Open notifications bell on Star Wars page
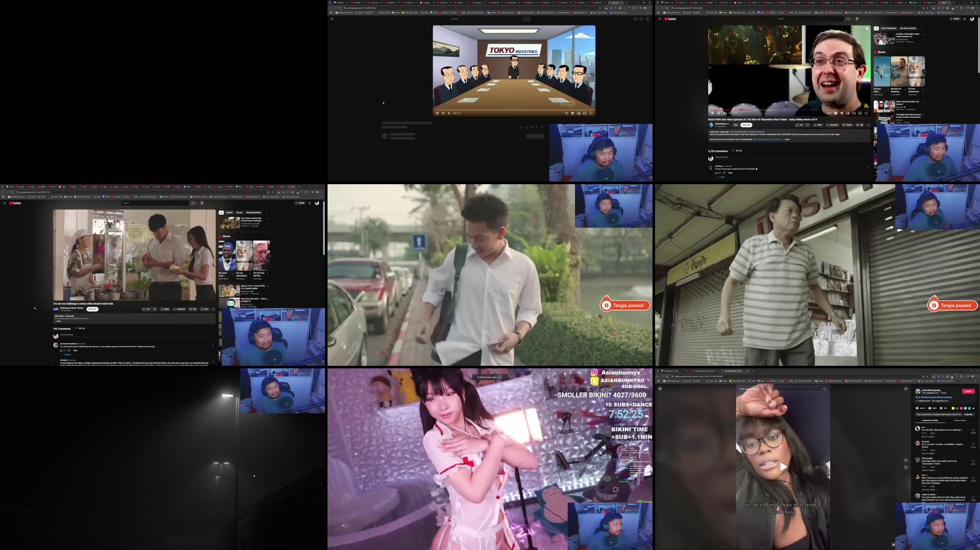Image resolution: width=980 pixels, height=550 pixels. pyautogui.click(x=965, y=18)
